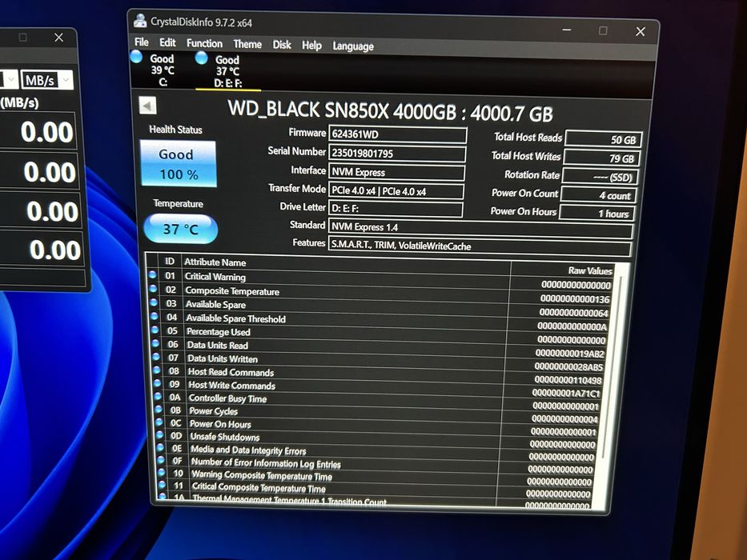Click the status icon for Critical Warning row
The width and height of the screenshot is (747, 560).
[152, 274]
